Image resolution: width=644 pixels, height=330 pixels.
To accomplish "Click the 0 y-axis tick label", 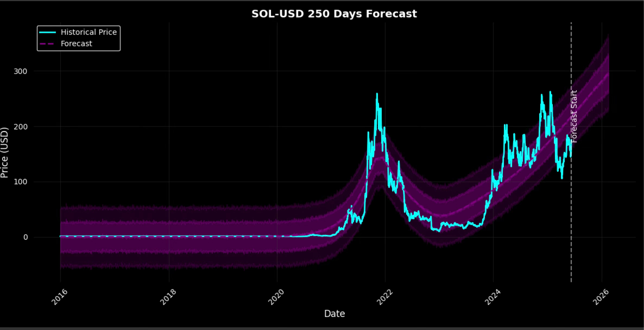I will click(26, 237).
